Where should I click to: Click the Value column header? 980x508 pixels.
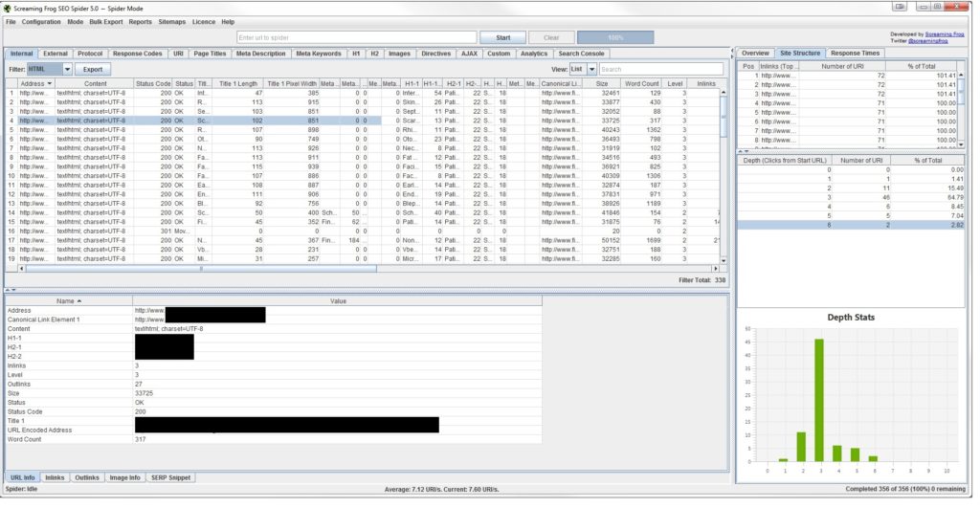click(x=338, y=301)
